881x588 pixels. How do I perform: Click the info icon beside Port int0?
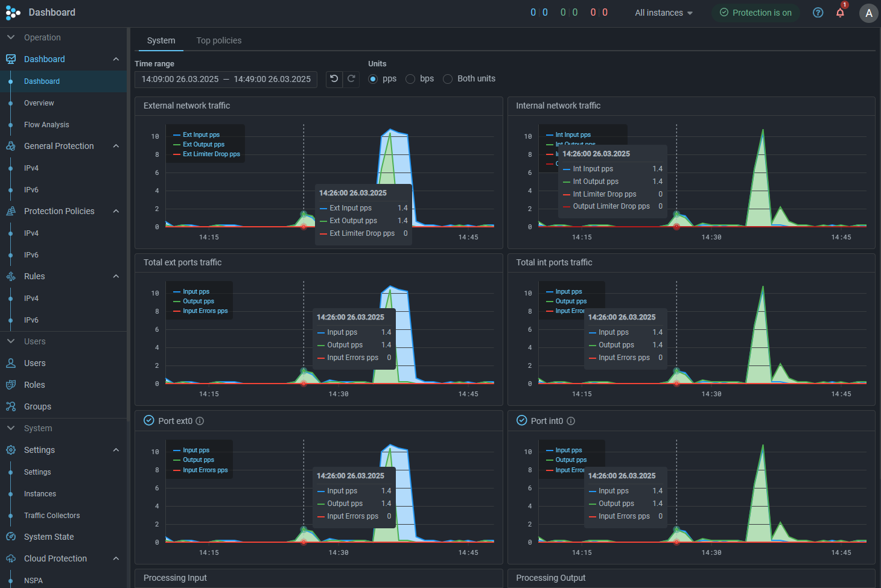click(571, 421)
